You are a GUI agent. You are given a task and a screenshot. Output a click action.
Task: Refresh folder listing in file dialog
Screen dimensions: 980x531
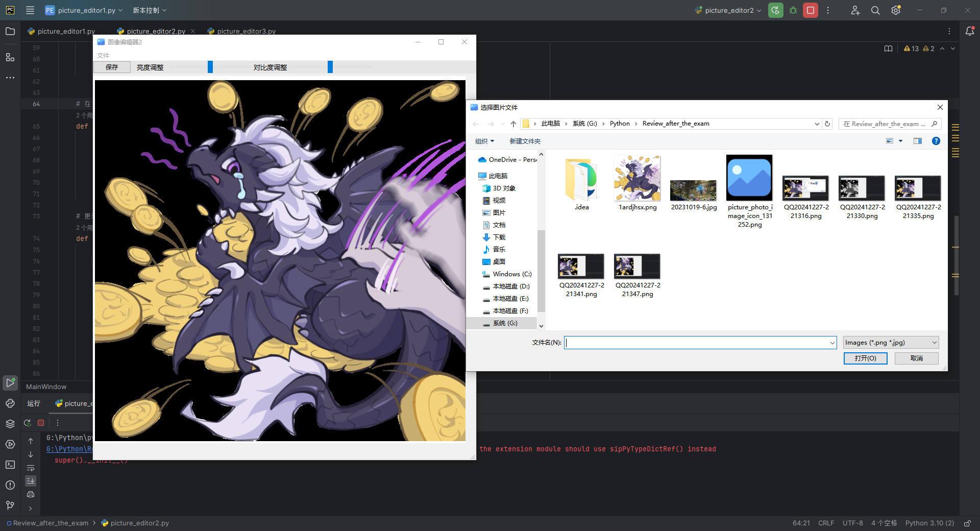pos(827,124)
